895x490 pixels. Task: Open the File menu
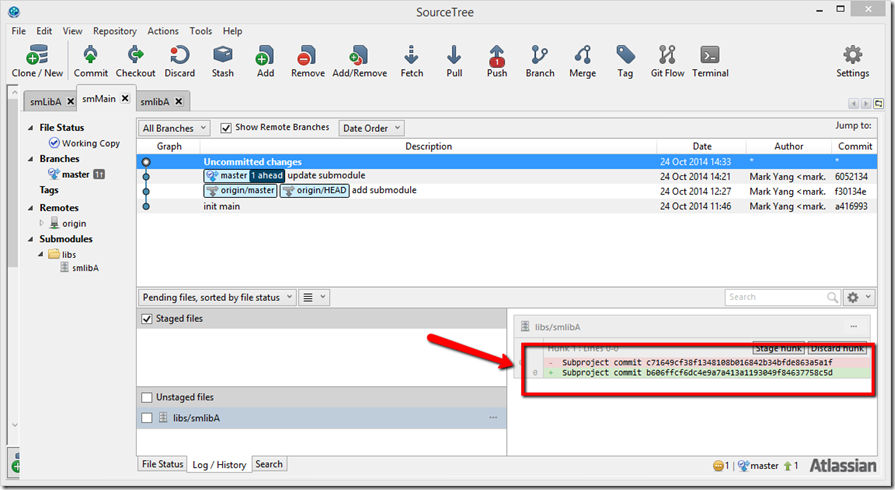point(18,31)
